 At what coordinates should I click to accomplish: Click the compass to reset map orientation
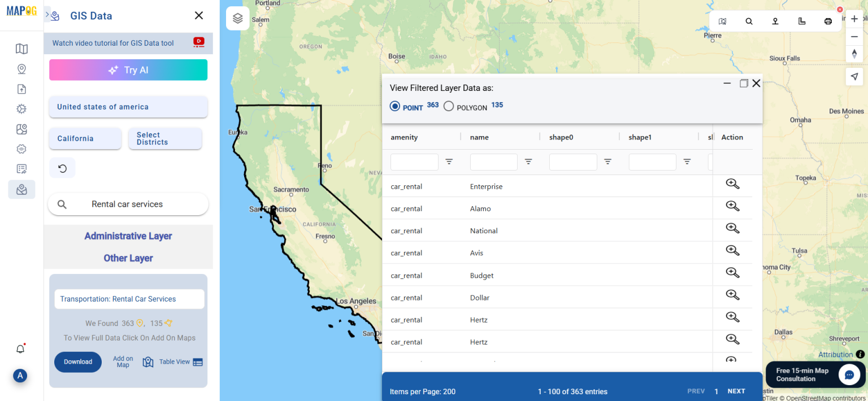[854, 54]
